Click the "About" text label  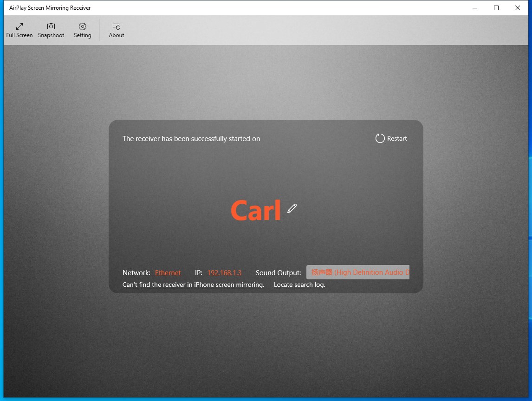point(117,35)
